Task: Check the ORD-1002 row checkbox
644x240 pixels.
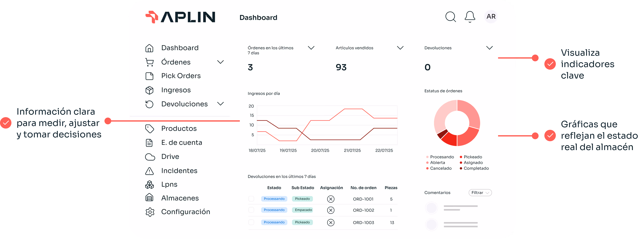Action: 251,210
